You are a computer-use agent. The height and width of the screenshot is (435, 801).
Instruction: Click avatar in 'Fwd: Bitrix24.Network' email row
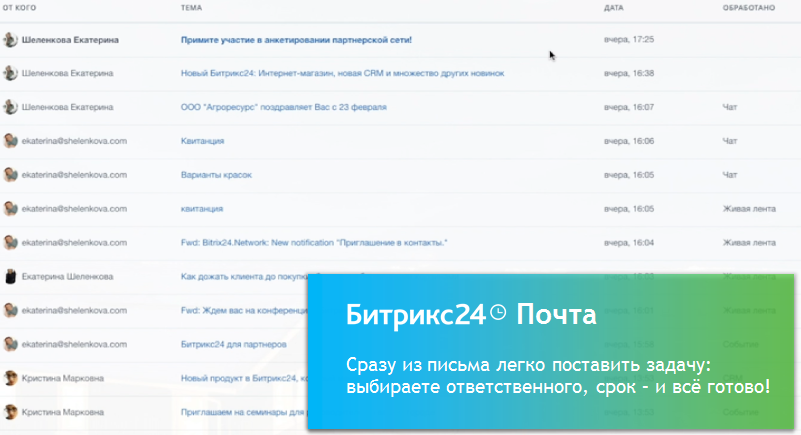[x=10, y=243]
